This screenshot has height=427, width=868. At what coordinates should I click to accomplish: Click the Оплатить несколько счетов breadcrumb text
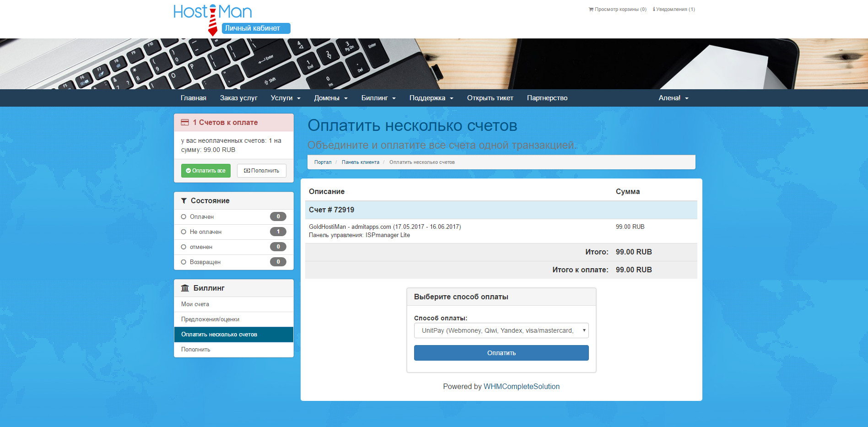pyautogui.click(x=422, y=162)
